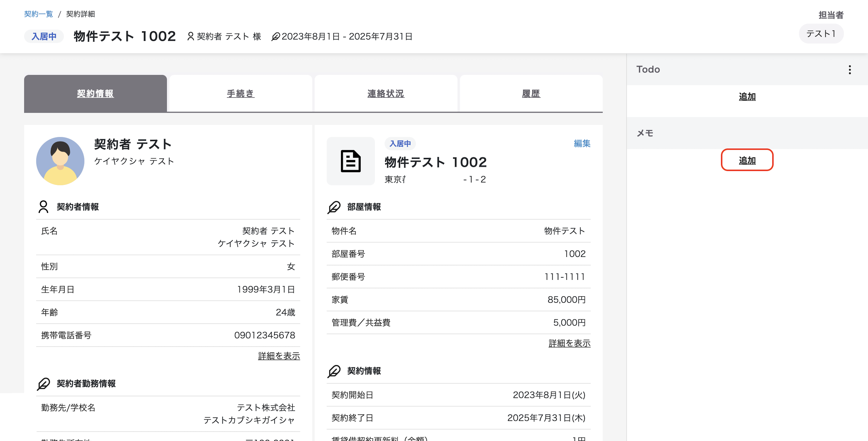Click the page title 物件テスト 1002 in header
Screen dimensions: 868x441
point(125,36)
